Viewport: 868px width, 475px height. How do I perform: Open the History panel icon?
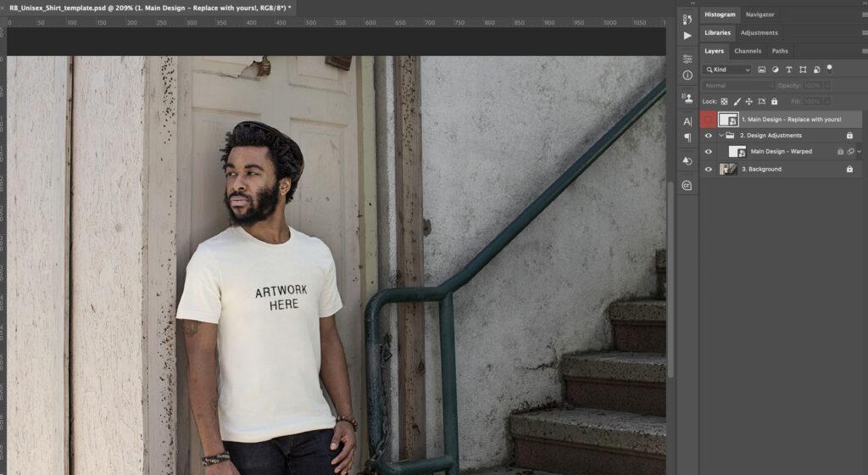687,20
